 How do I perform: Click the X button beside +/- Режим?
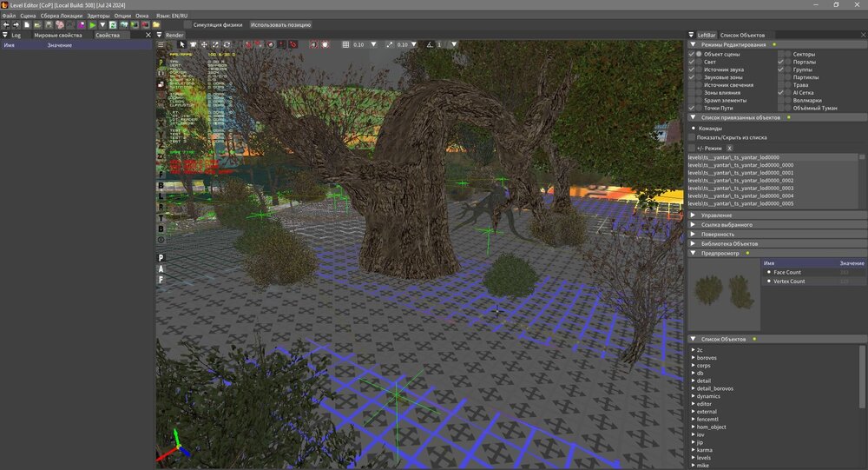click(729, 149)
